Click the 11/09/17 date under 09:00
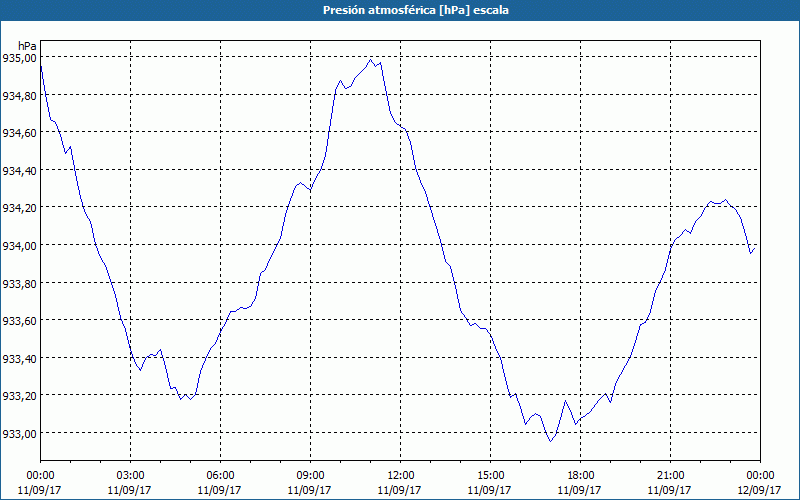The width and height of the screenshot is (800, 500). coord(310,490)
